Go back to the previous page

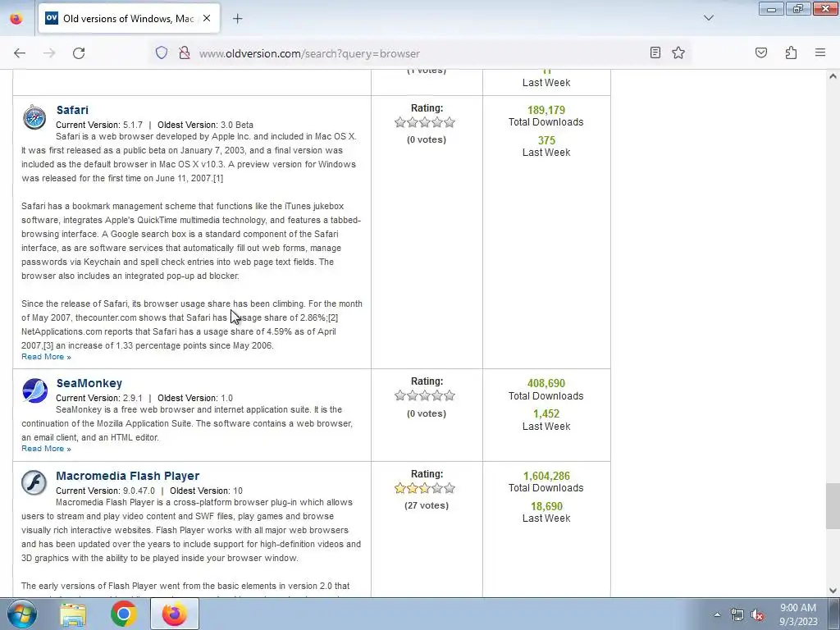click(20, 53)
